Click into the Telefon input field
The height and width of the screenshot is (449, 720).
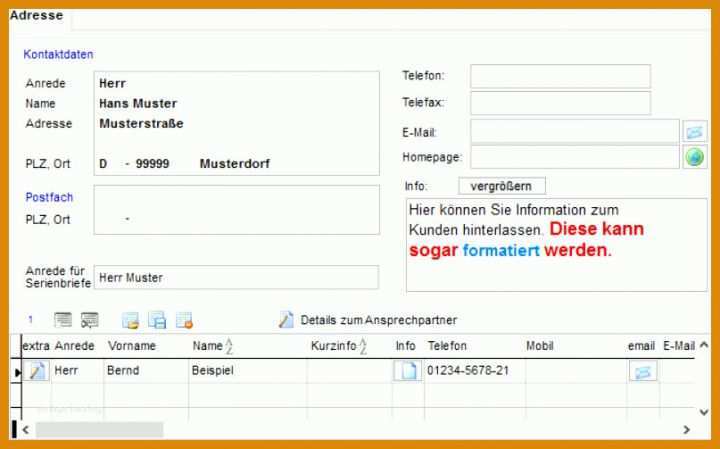[x=560, y=76]
